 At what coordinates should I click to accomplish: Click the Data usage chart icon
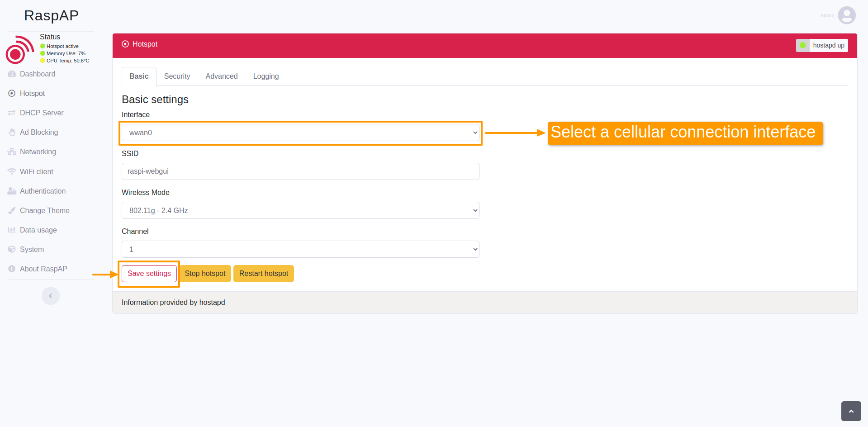coord(12,230)
